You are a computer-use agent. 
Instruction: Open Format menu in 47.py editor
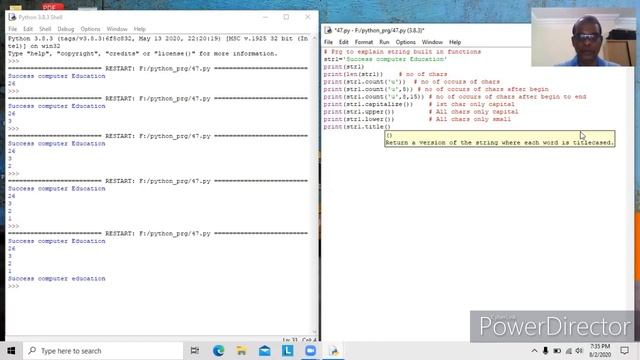tap(364, 42)
